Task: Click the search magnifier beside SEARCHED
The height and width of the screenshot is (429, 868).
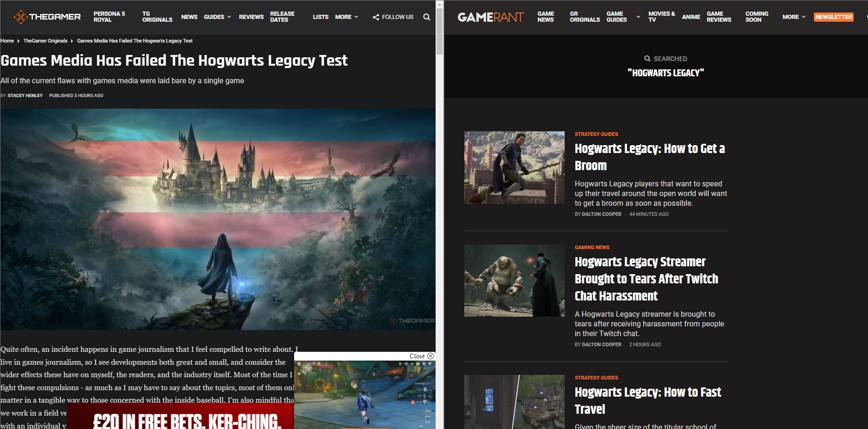Action: 647,59
